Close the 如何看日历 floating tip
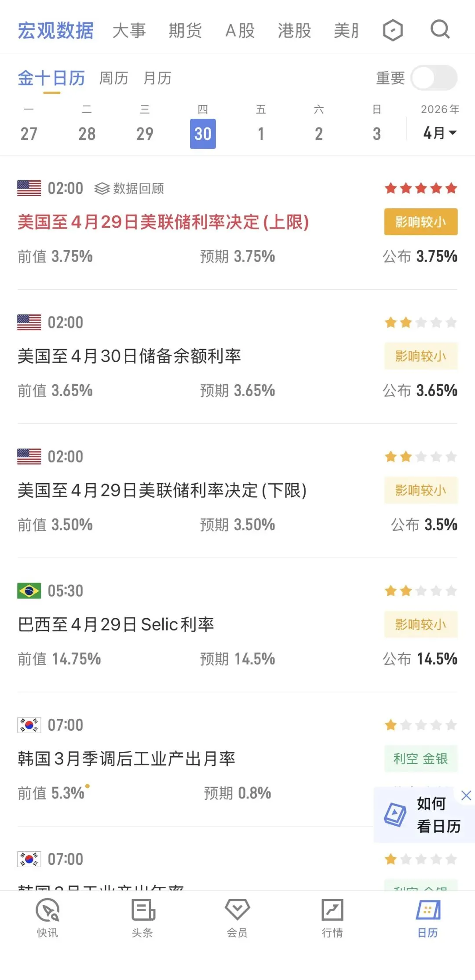Screen dimensions: 475x980 [466, 795]
